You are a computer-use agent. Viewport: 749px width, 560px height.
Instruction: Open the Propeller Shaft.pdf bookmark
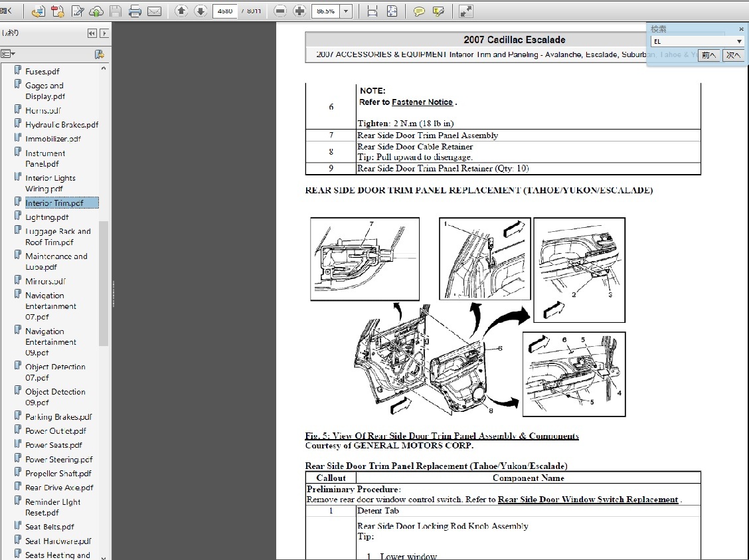(x=58, y=474)
